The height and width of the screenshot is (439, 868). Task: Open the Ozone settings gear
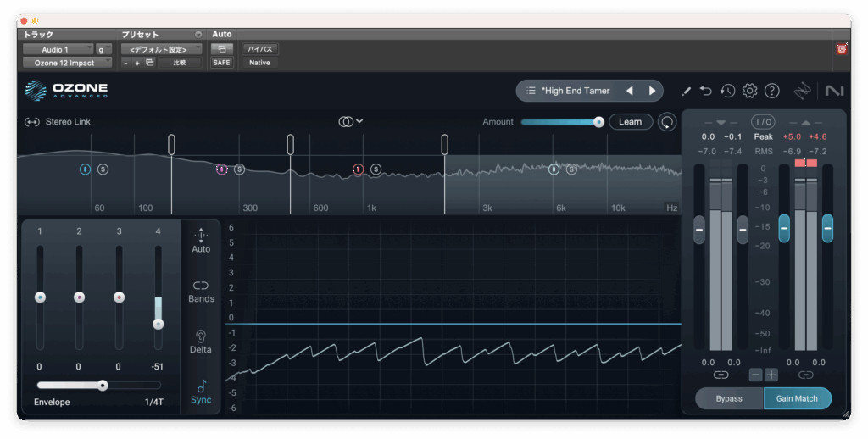pos(749,91)
